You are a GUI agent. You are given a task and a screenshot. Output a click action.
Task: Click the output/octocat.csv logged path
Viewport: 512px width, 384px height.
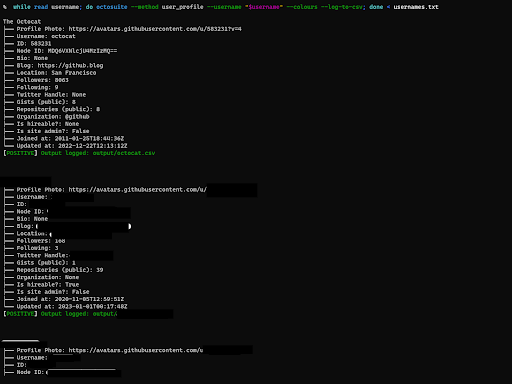point(124,153)
